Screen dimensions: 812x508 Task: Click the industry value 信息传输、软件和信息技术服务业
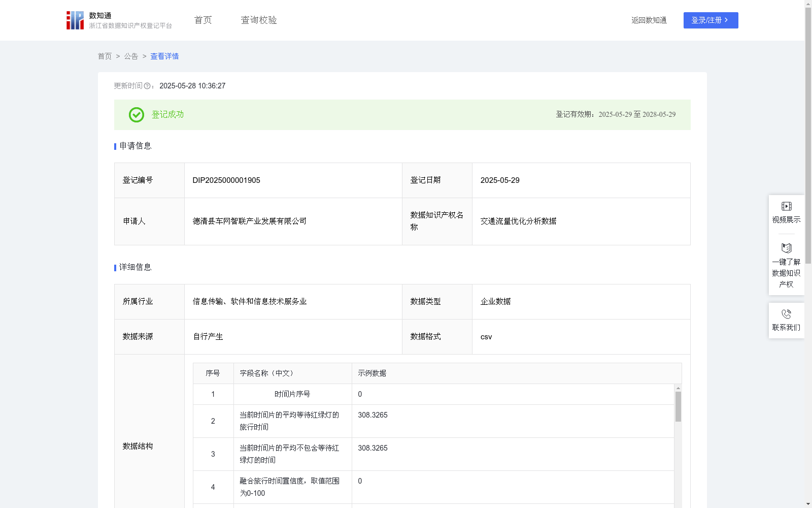click(x=250, y=302)
